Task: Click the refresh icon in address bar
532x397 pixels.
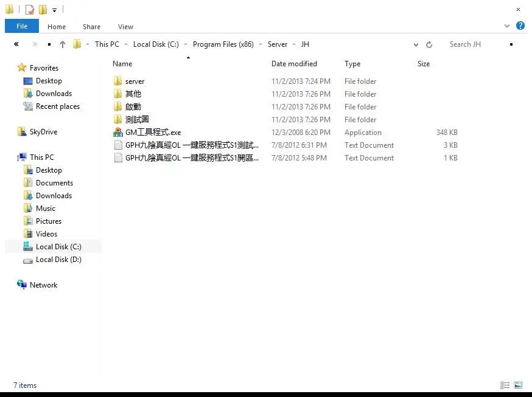Action: [x=429, y=44]
